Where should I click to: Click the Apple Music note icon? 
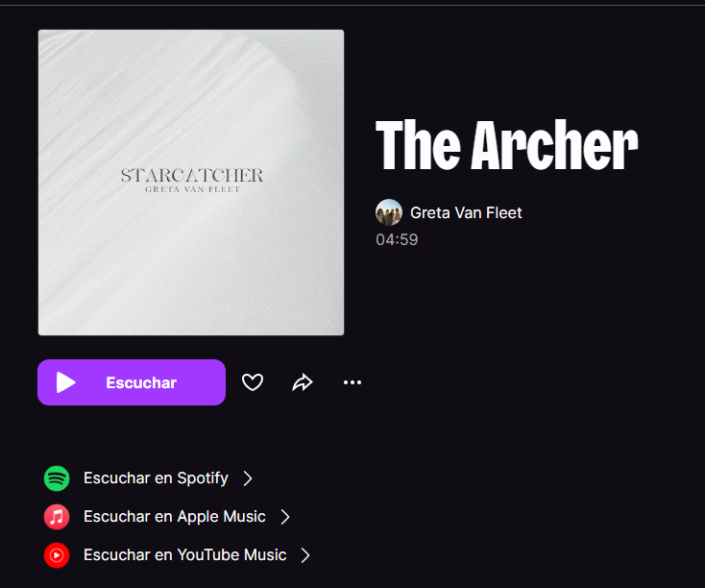[57, 517]
